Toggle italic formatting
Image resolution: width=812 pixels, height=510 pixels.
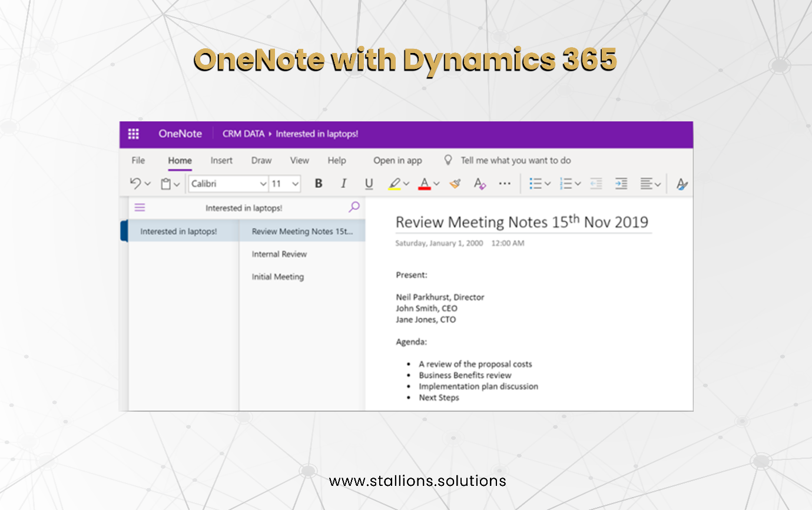coord(344,184)
